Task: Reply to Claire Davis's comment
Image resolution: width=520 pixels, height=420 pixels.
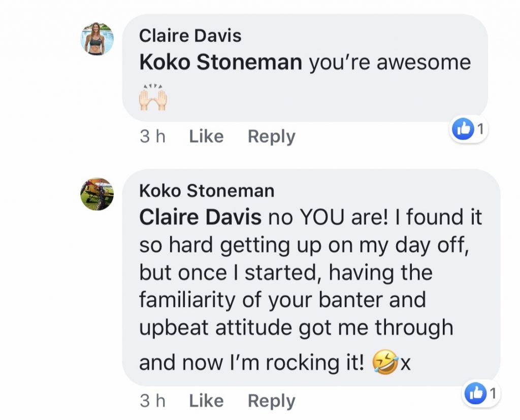Action: click(x=271, y=136)
